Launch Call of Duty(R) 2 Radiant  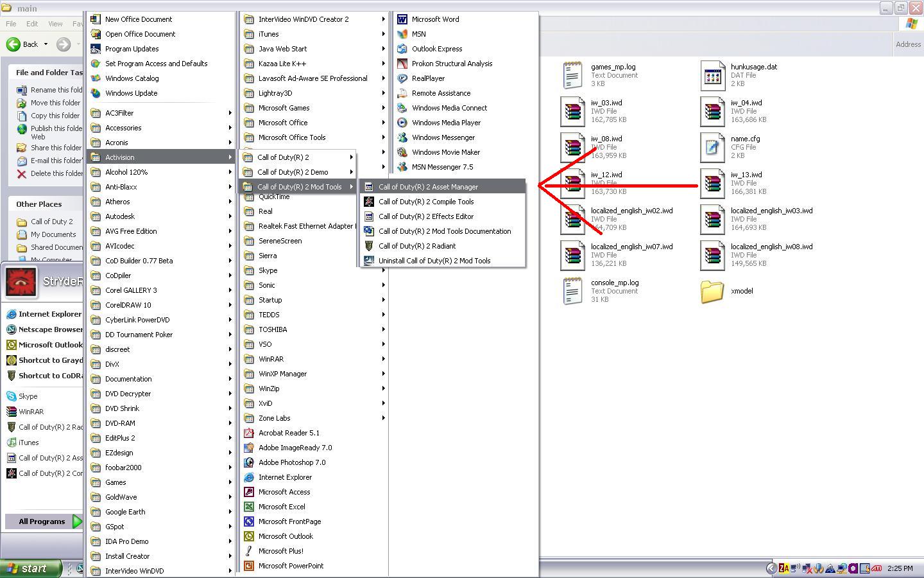[x=443, y=246]
